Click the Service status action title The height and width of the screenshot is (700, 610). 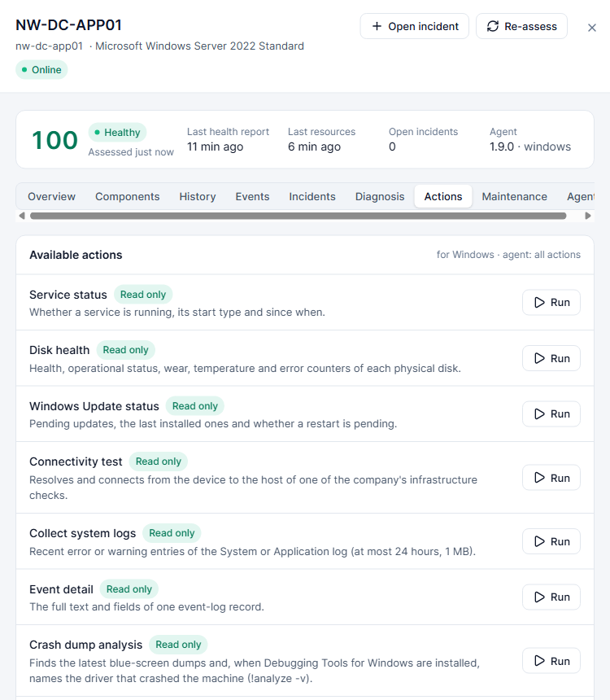tap(68, 295)
